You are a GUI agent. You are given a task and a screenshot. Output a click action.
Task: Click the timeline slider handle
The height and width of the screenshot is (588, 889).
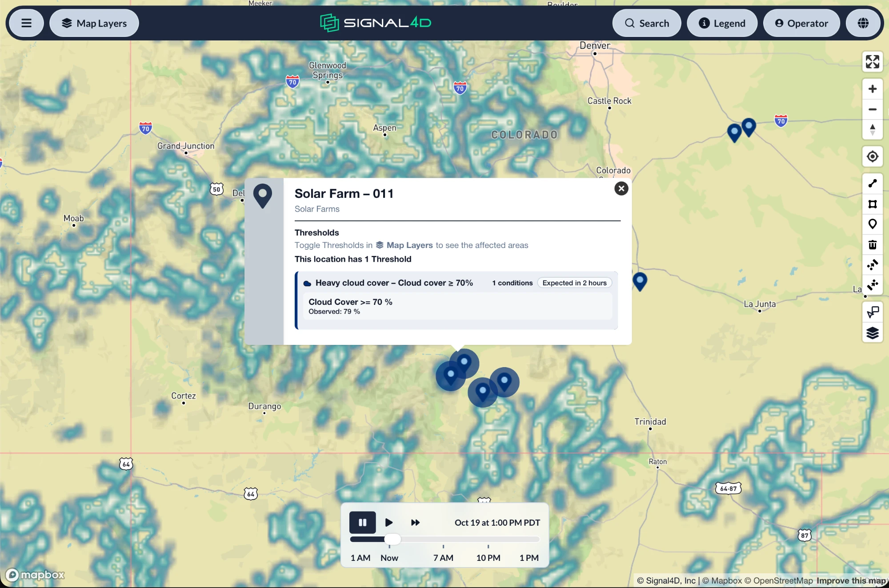click(392, 539)
